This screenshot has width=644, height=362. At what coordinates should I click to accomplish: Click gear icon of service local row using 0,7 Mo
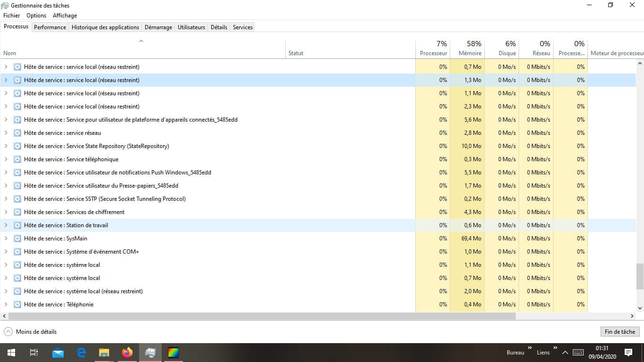coord(17,67)
